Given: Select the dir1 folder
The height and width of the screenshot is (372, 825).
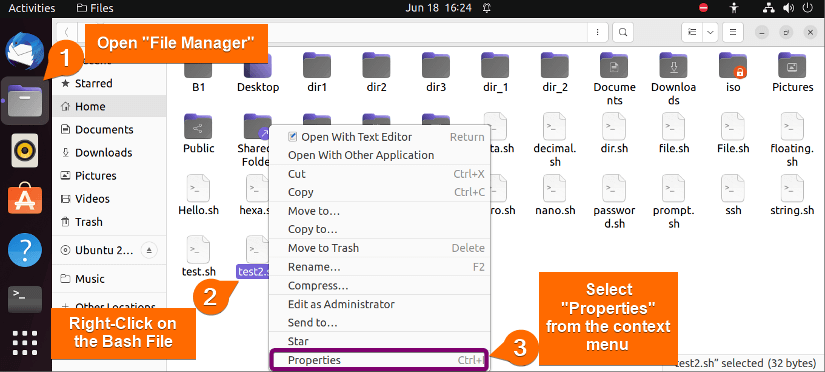Looking at the screenshot, I should point(317,73).
